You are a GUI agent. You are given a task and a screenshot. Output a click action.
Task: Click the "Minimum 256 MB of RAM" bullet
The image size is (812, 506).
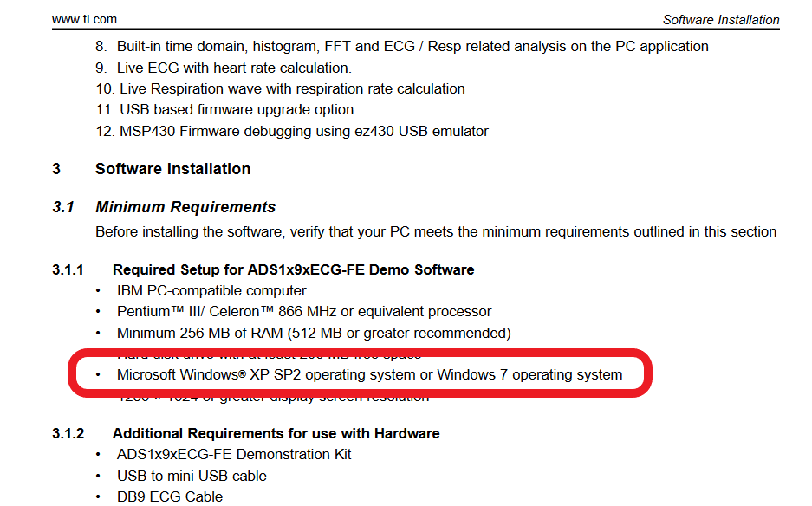point(314,333)
